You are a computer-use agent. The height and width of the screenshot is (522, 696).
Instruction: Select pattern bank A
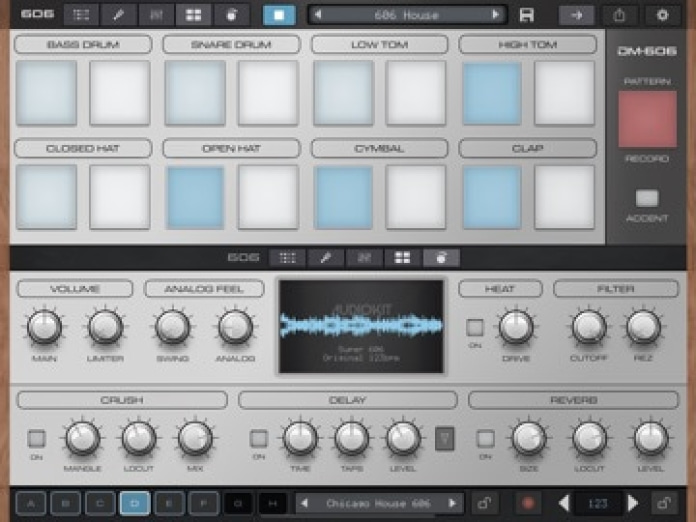[x=31, y=503]
